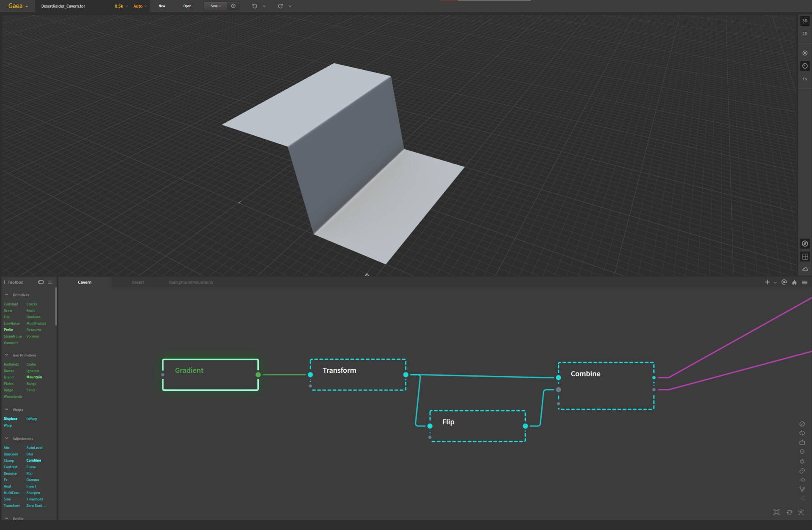812x530 pixels.
Task: Collapse the Primitives section in Toolbox
Action: pyautogui.click(x=6, y=295)
